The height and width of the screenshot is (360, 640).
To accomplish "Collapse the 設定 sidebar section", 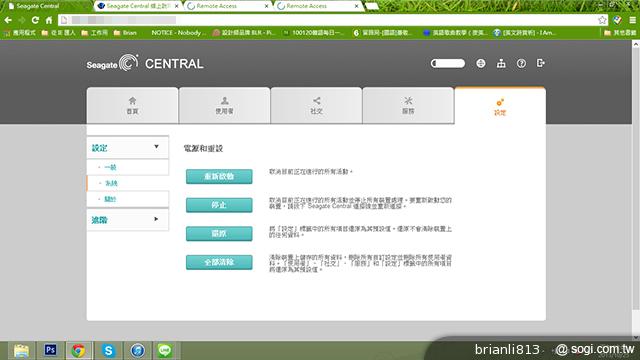I will [x=156, y=147].
